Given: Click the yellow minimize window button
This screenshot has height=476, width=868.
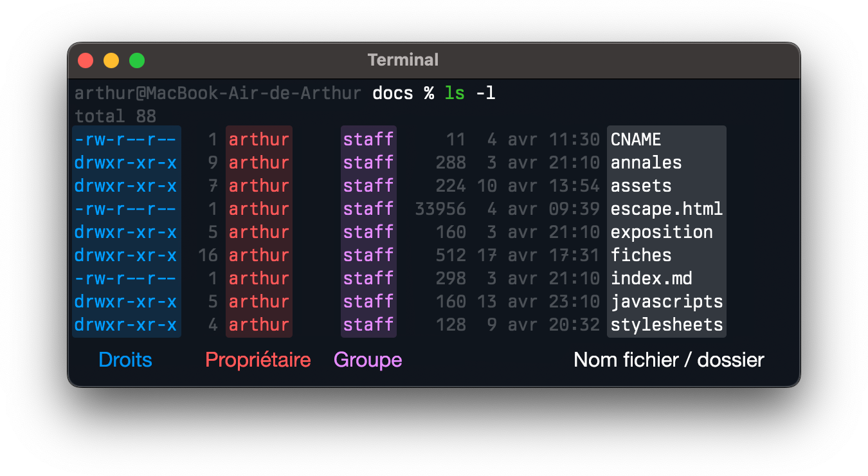Looking at the screenshot, I should (111, 60).
